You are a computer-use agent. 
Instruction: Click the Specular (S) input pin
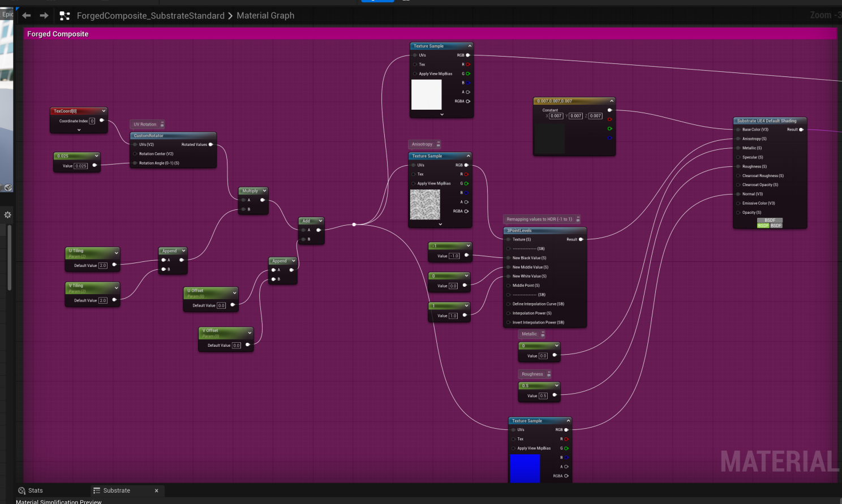click(738, 157)
